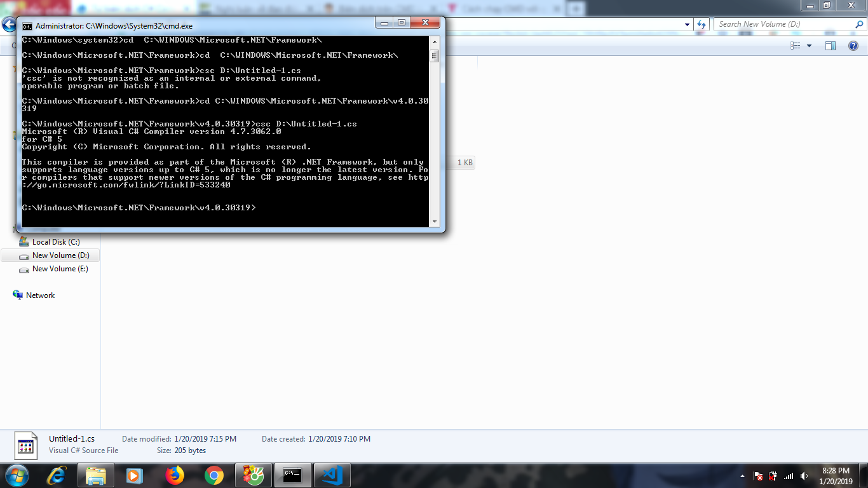Expand the view options dropdown arrow
The height and width of the screenshot is (488, 868).
[x=809, y=46]
